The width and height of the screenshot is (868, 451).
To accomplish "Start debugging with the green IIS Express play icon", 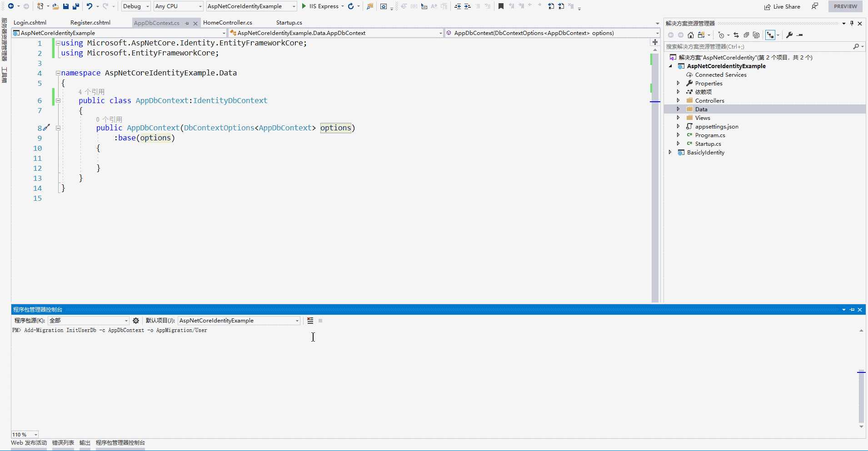I will pos(304,6).
